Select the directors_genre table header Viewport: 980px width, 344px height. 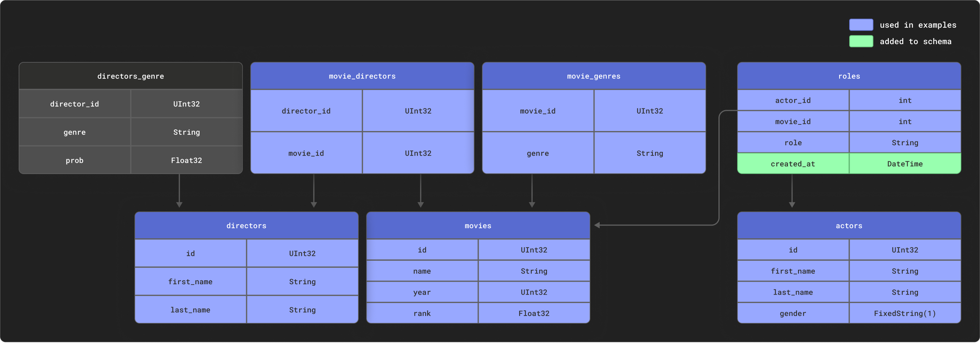(130, 76)
